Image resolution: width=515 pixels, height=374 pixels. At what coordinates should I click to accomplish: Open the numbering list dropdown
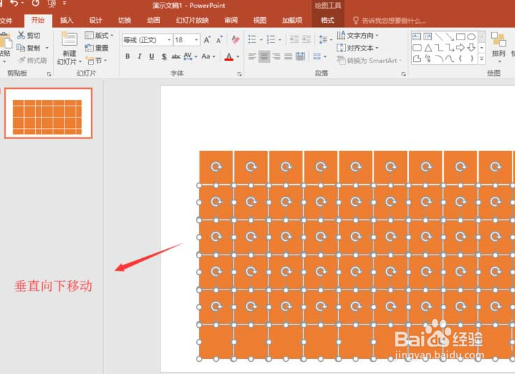pyautogui.click(x=280, y=40)
